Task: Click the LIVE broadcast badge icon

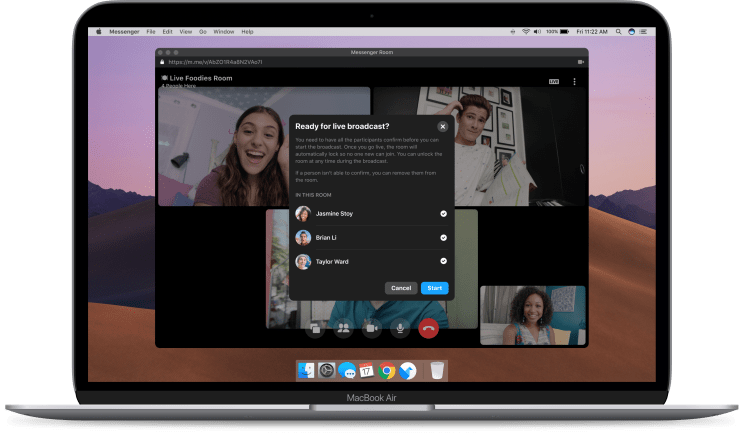Action: pyautogui.click(x=554, y=81)
